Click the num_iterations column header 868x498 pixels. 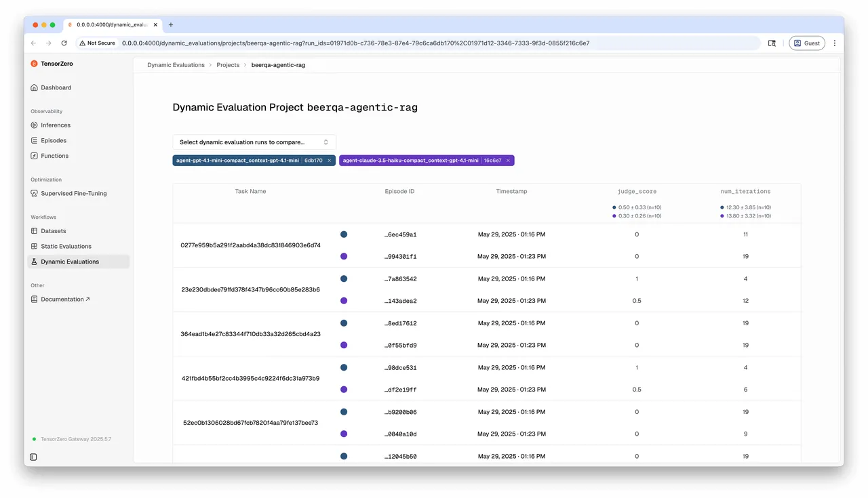745,192
